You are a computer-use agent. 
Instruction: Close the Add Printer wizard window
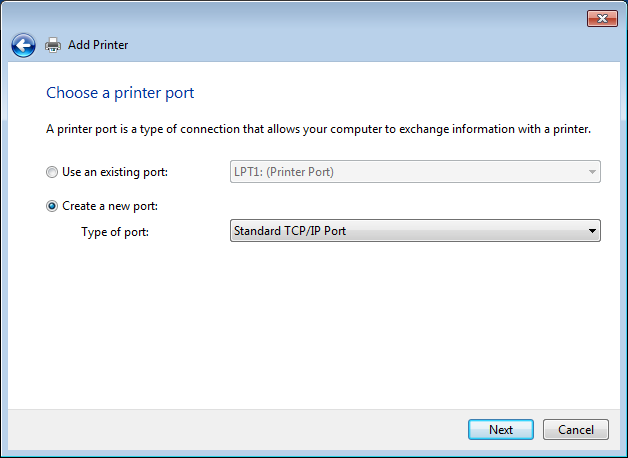(x=600, y=18)
